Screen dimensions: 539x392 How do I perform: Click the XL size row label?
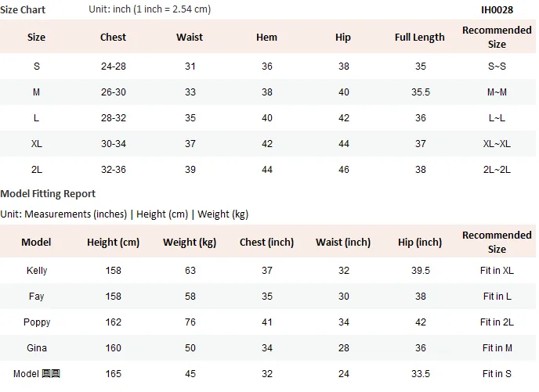(37, 143)
